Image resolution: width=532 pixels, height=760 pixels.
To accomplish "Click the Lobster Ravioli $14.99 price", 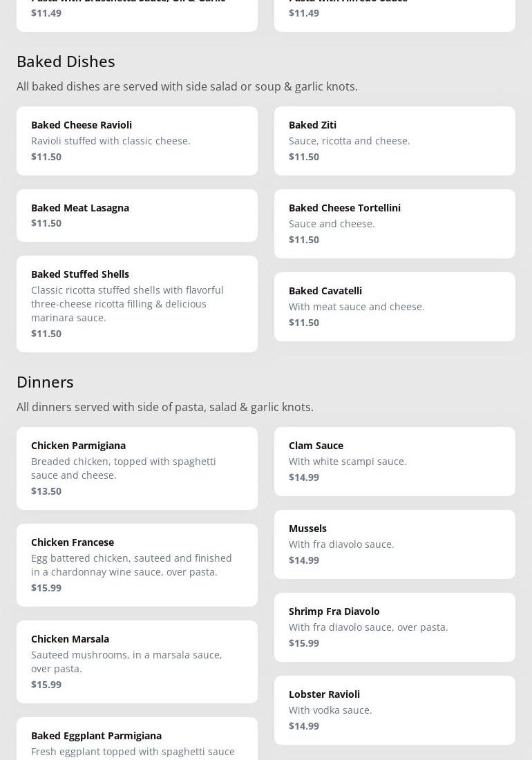I will [304, 726].
